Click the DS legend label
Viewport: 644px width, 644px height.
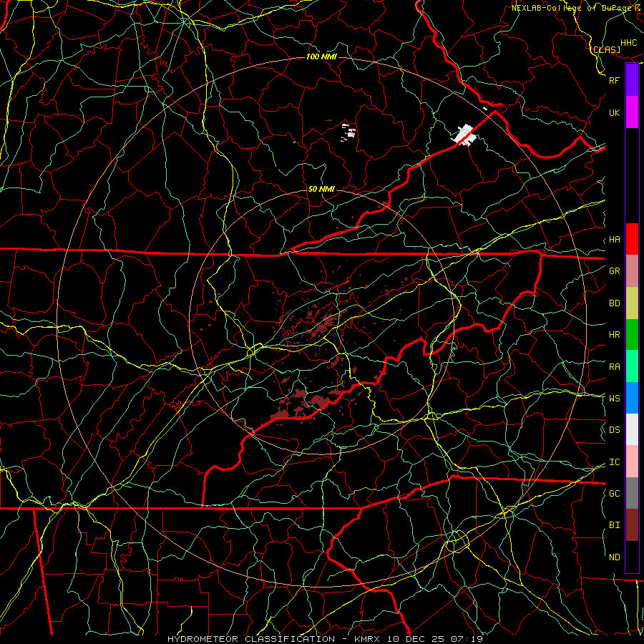[614, 429]
